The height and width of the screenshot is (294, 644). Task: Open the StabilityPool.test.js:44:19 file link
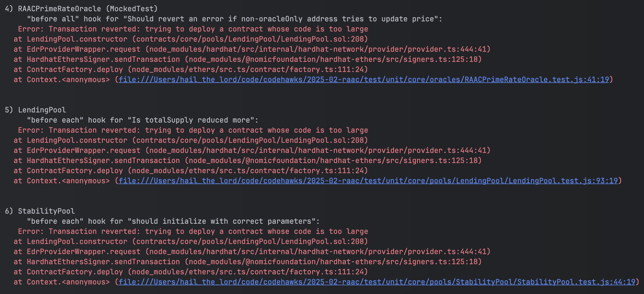[x=377, y=282]
